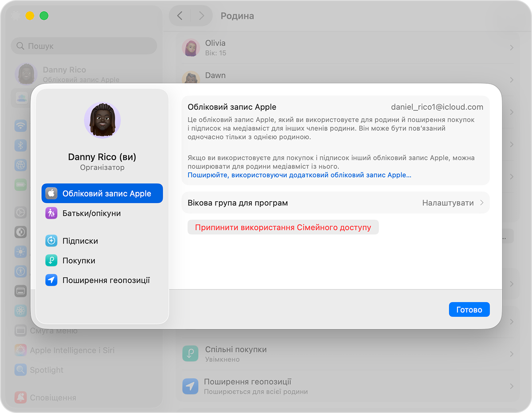Viewport: 532px width, 413px height.
Task: Open Поширення геопозиції in dialog sidebar
Action: tap(106, 280)
